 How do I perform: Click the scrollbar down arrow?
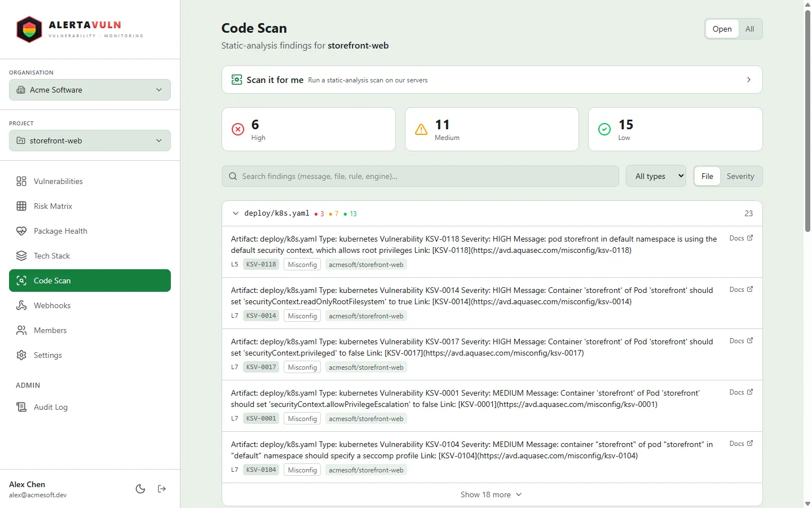coord(807,503)
